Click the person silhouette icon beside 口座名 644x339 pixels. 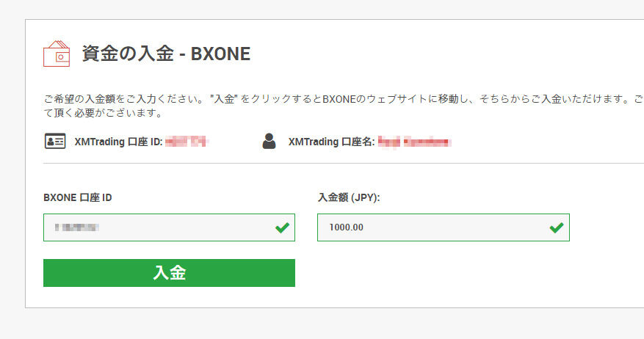pos(269,141)
